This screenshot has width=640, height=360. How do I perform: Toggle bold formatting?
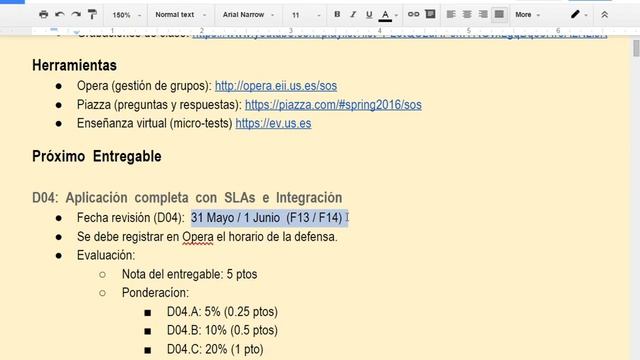(x=337, y=14)
